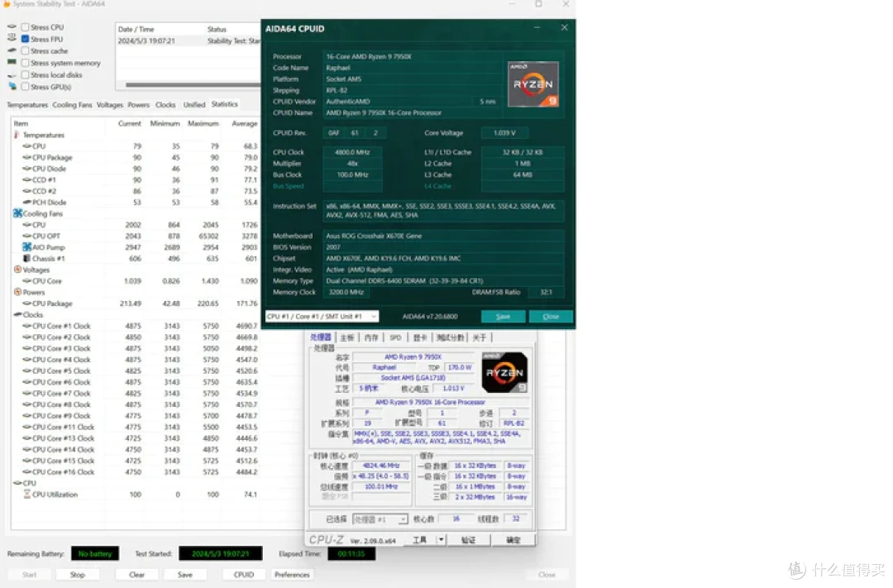Minimize the AIDA64 CPUID window
This screenshot has width=893, height=588.
(537, 27)
